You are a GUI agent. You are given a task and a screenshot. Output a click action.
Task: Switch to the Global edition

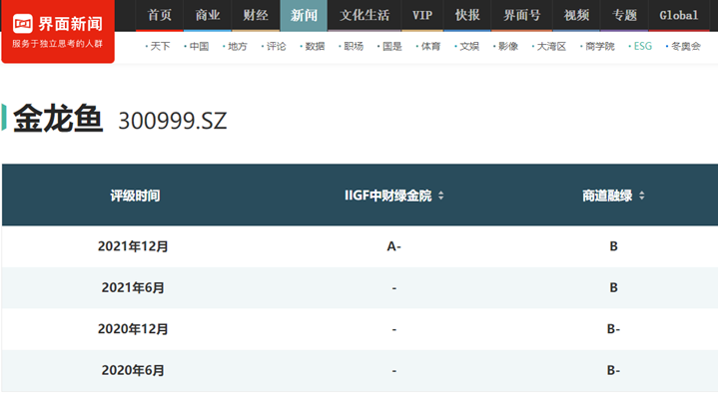[679, 15]
